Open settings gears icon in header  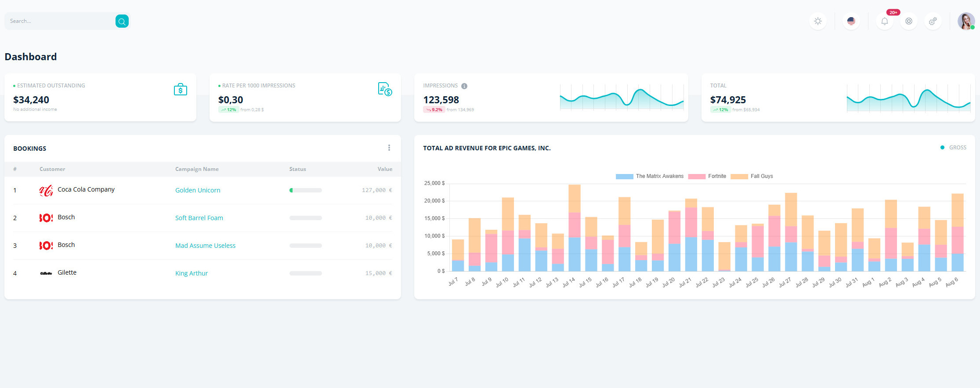[933, 21]
